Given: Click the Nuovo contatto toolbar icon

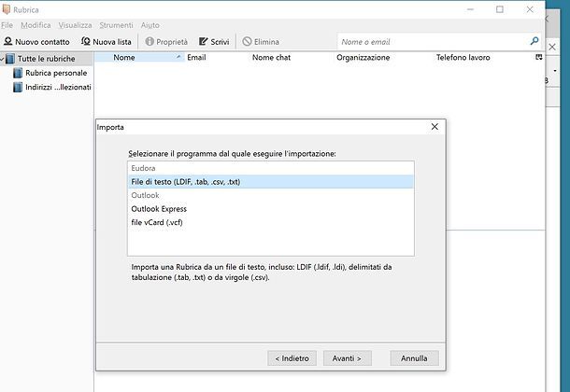Looking at the screenshot, I should tap(8, 41).
